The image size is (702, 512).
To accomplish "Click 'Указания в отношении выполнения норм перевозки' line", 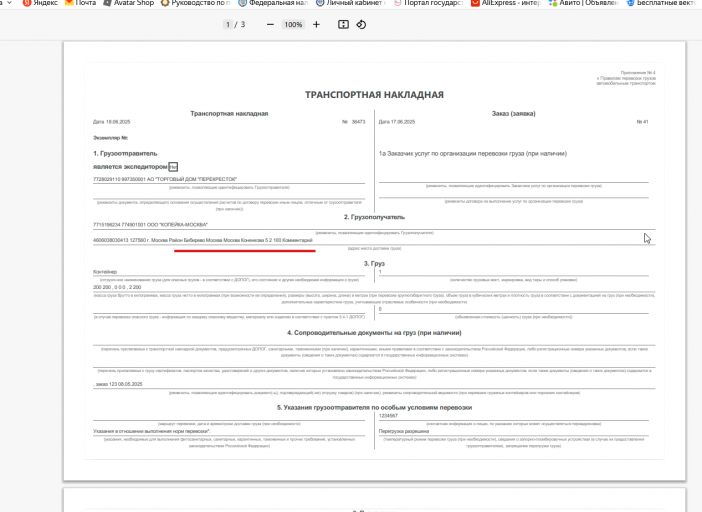I will 152,431.
